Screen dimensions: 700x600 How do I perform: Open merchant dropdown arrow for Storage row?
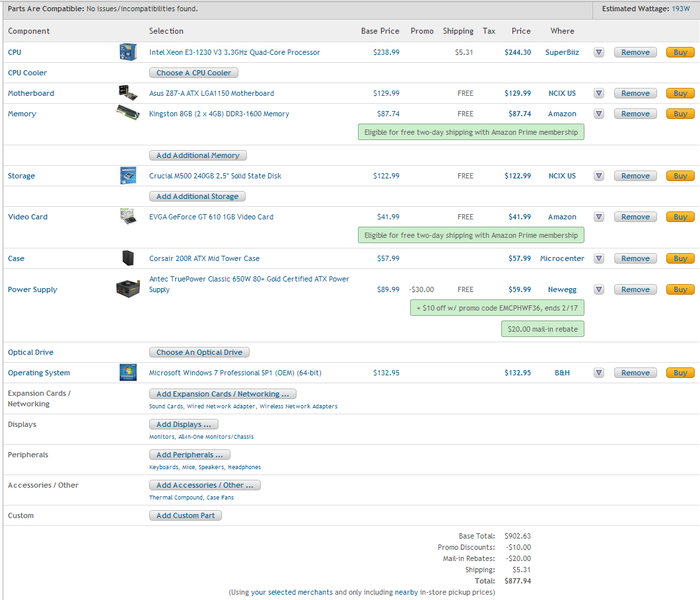pyautogui.click(x=599, y=176)
